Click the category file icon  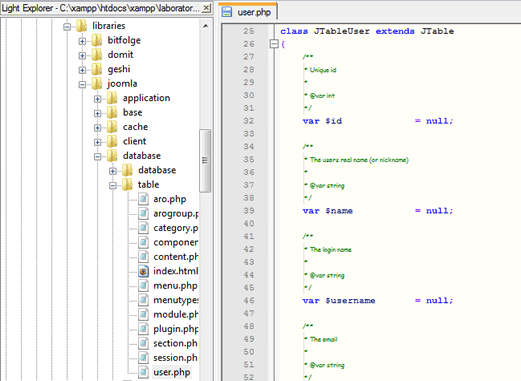point(143,228)
